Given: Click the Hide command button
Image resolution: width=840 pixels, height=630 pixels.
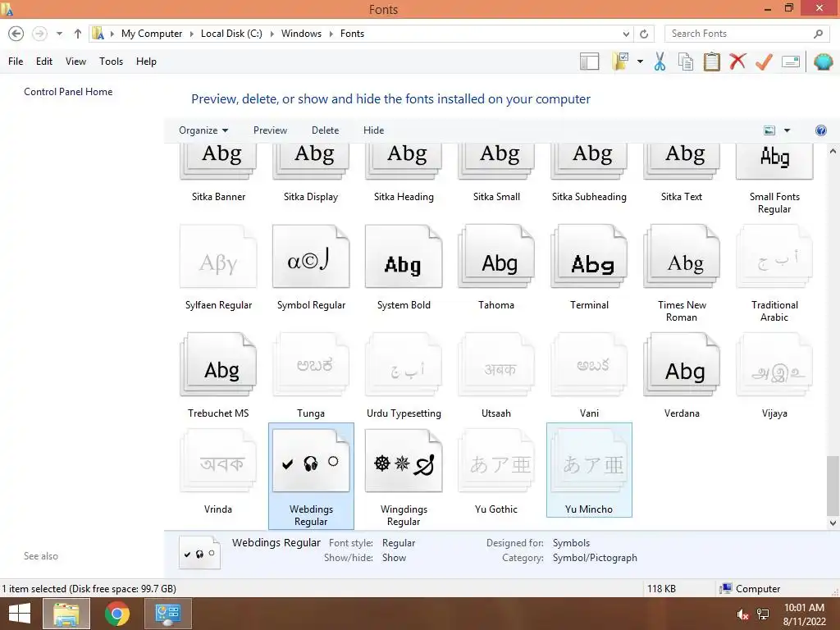Looking at the screenshot, I should point(373,130).
